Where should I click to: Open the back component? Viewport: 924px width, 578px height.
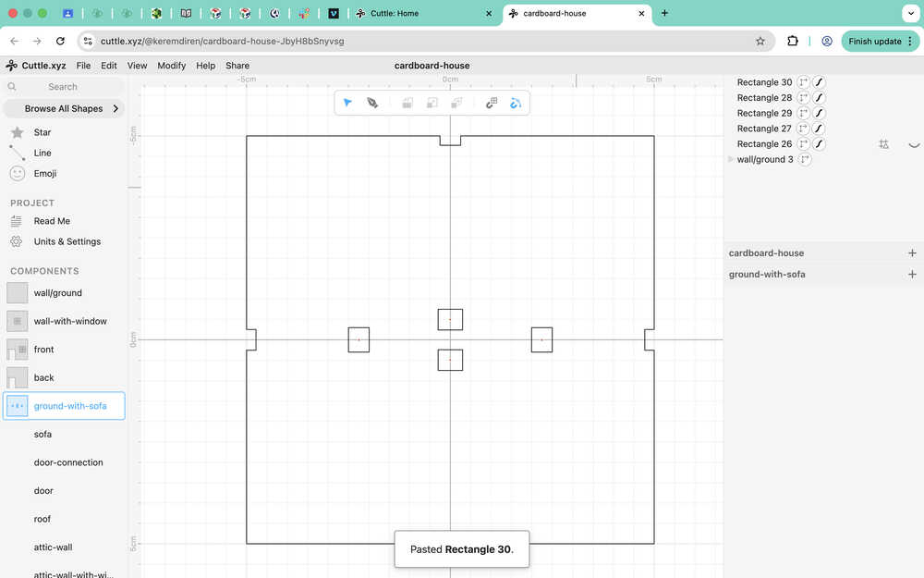coord(64,377)
